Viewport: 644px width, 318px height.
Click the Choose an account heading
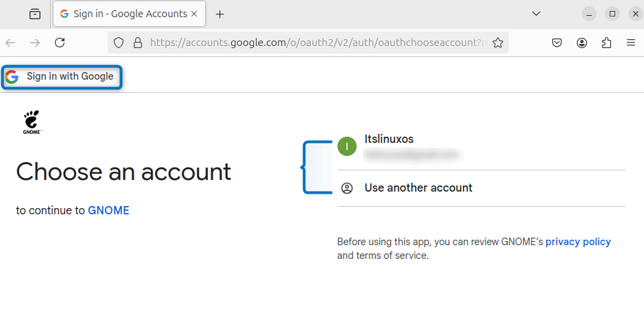tap(123, 172)
